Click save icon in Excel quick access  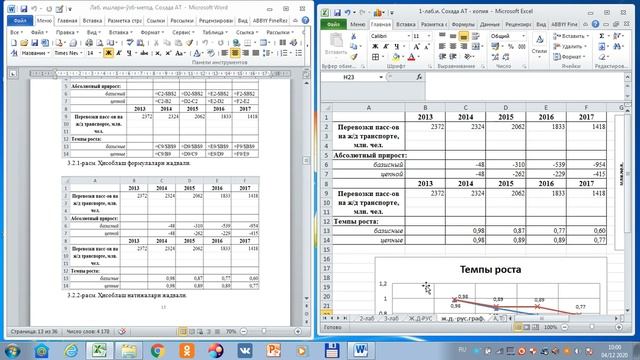[x=337, y=13]
